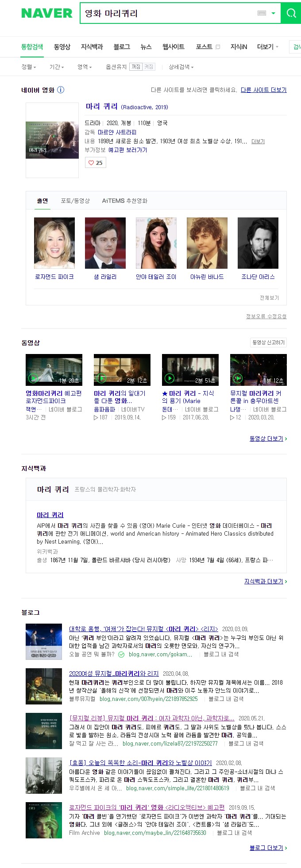The height and width of the screenshot is (868, 301).
Task: Expand the search autocomplete dropdown arrow
Action: click(x=273, y=13)
